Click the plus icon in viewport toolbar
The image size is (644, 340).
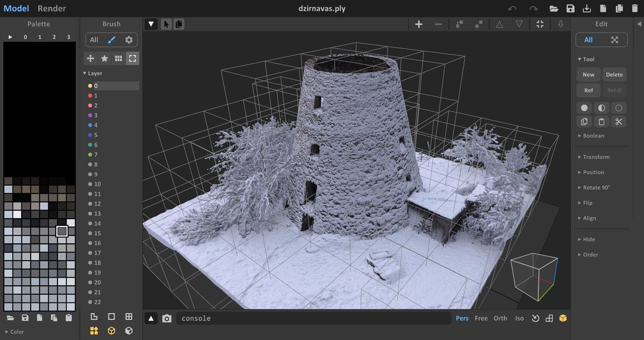[419, 24]
